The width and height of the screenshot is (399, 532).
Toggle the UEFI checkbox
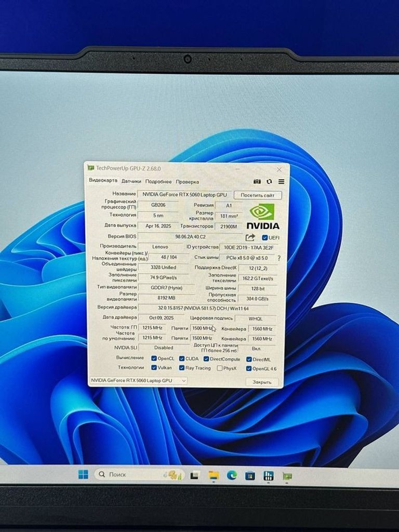(264, 237)
